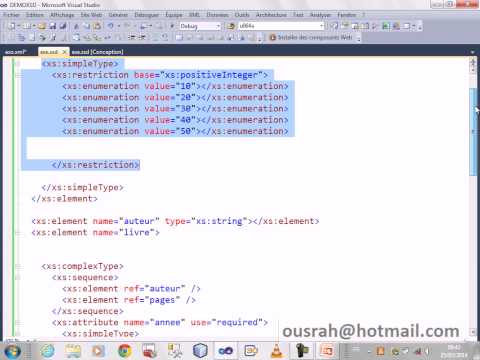This screenshot has height=360, width=480.
Task: Click the volume icon in system tray
Action: pyautogui.click(x=427, y=351)
